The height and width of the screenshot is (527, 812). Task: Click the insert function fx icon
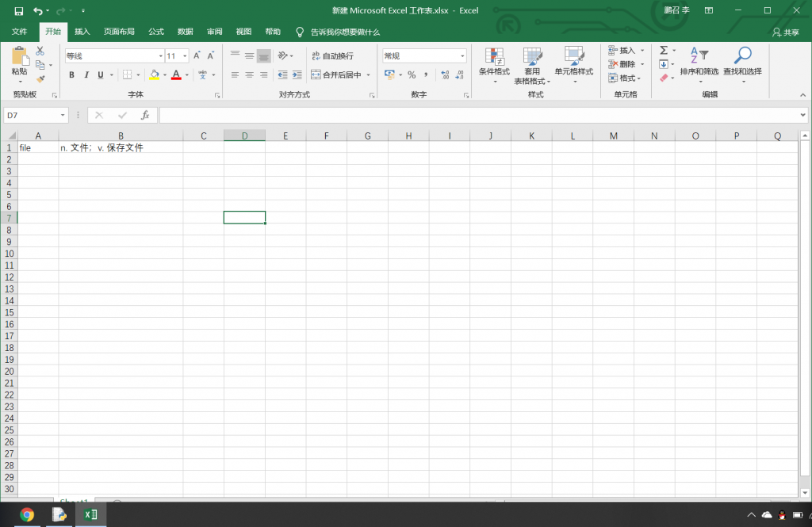tap(145, 116)
